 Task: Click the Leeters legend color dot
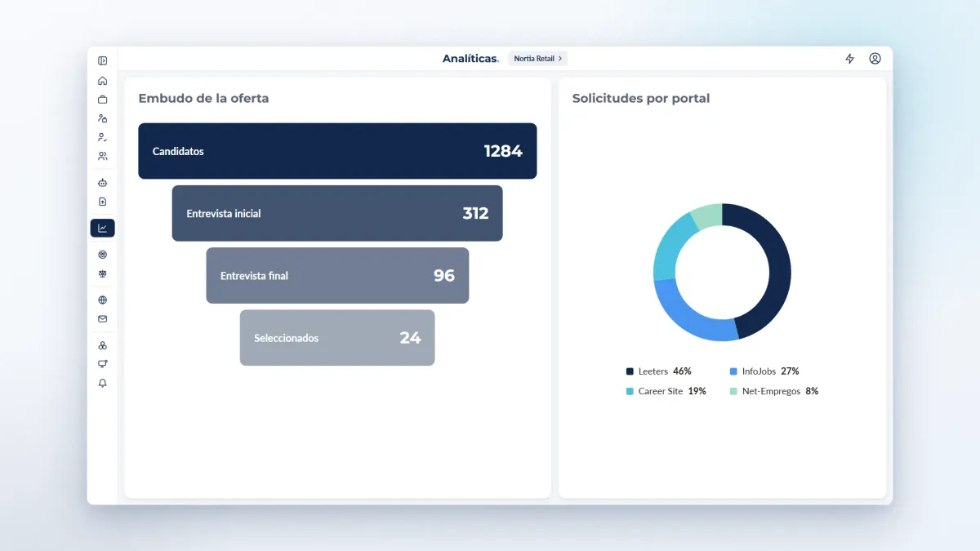point(630,371)
